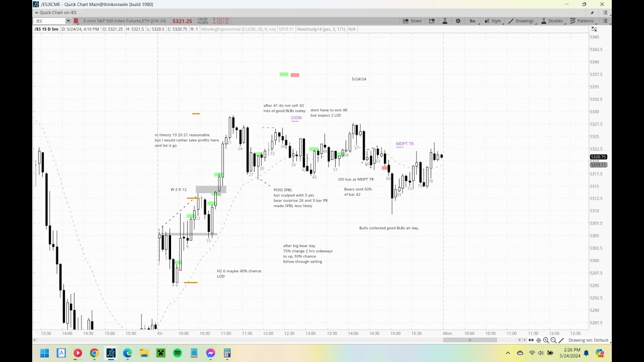
Task: Click the pan arrows icon at chart bottom
Action: click(x=531, y=340)
